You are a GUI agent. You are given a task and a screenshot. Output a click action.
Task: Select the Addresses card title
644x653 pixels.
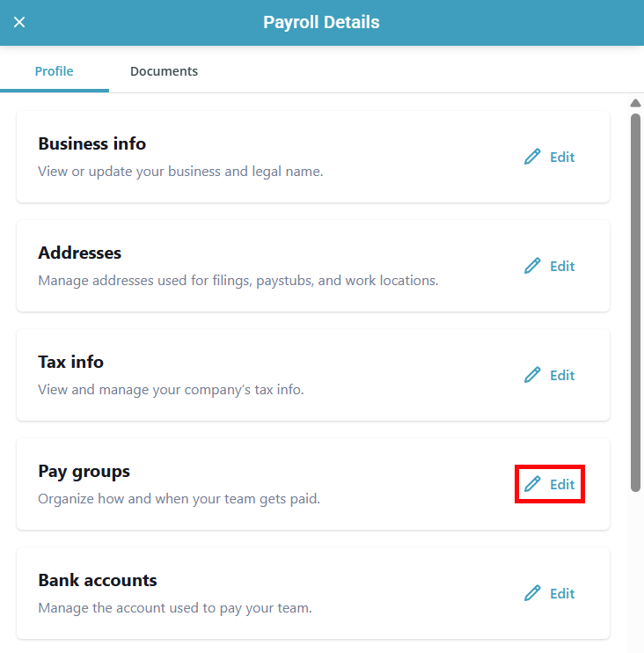(79, 253)
